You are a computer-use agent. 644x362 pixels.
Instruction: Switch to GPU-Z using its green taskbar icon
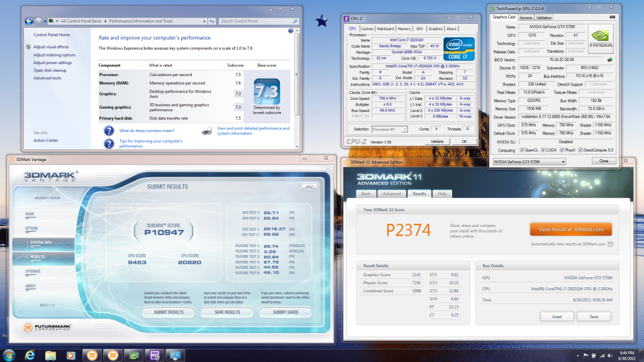[x=134, y=355]
